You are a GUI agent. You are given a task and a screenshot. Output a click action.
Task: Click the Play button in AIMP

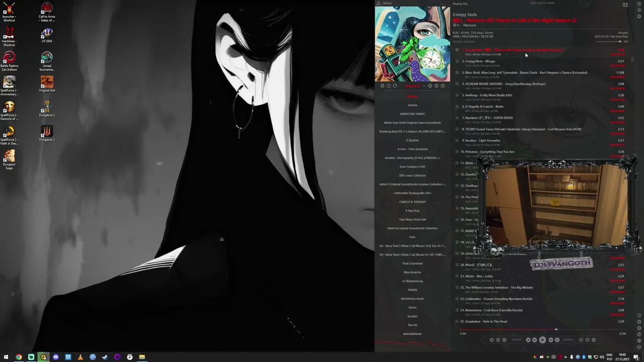tap(542, 340)
